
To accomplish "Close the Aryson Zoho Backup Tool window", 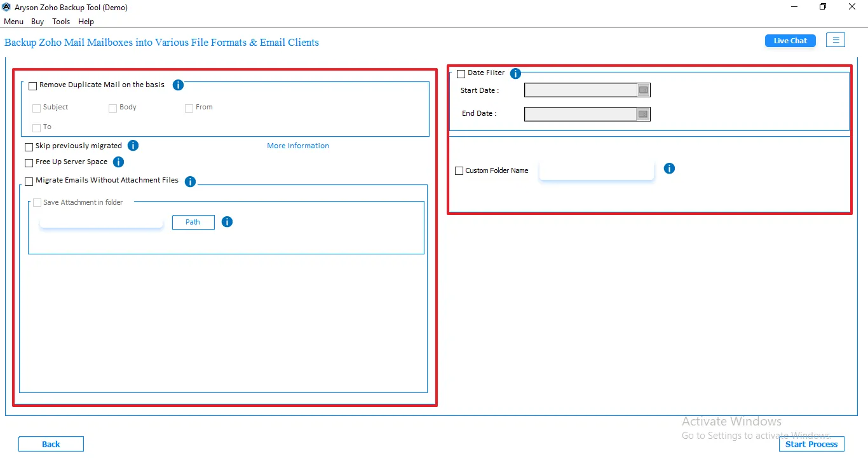I will tap(853, 7).
